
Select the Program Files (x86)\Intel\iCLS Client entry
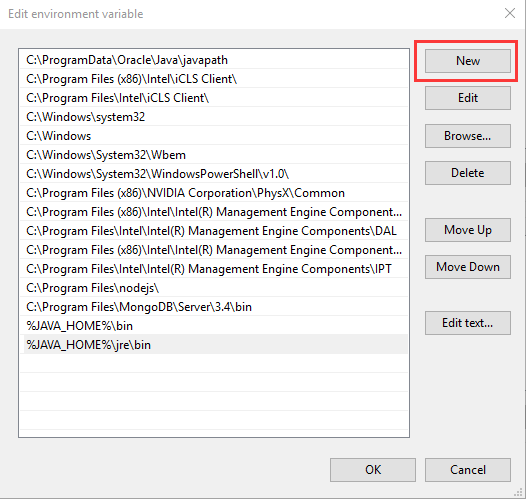click(x=214, y=79)
